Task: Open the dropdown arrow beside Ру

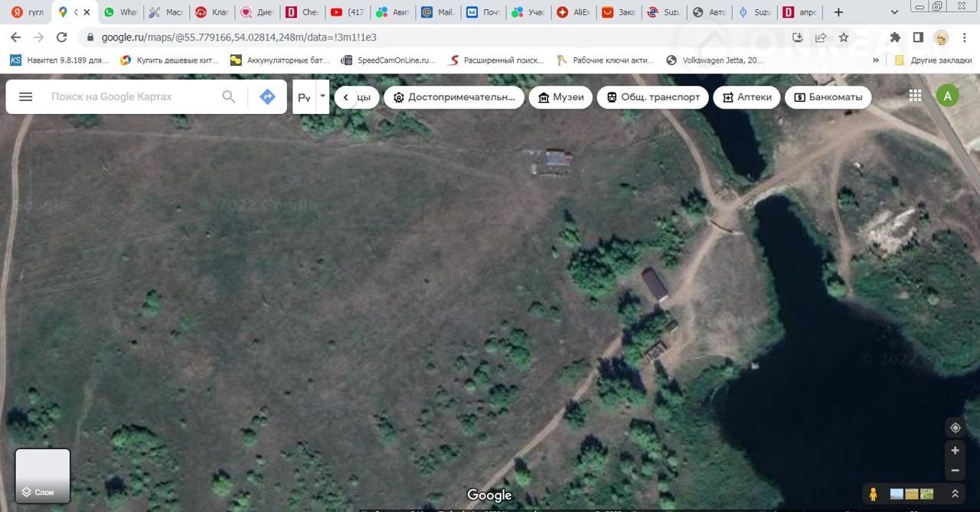Action: pos(322,96)
